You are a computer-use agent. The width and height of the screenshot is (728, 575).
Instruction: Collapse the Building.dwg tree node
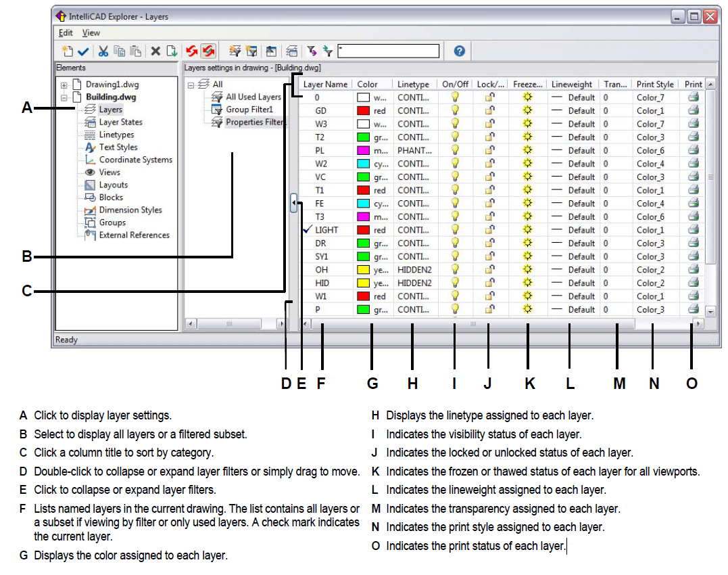click(64, 97)
